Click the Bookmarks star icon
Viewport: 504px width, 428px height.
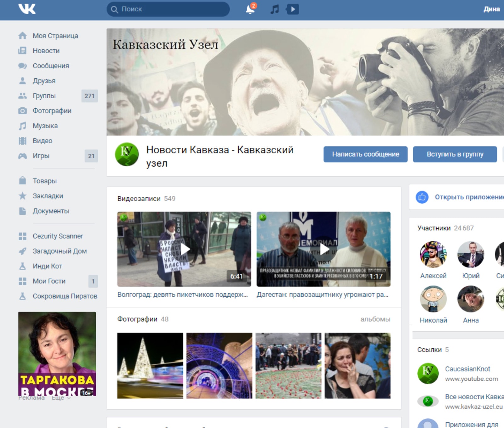tap(22, 196)
